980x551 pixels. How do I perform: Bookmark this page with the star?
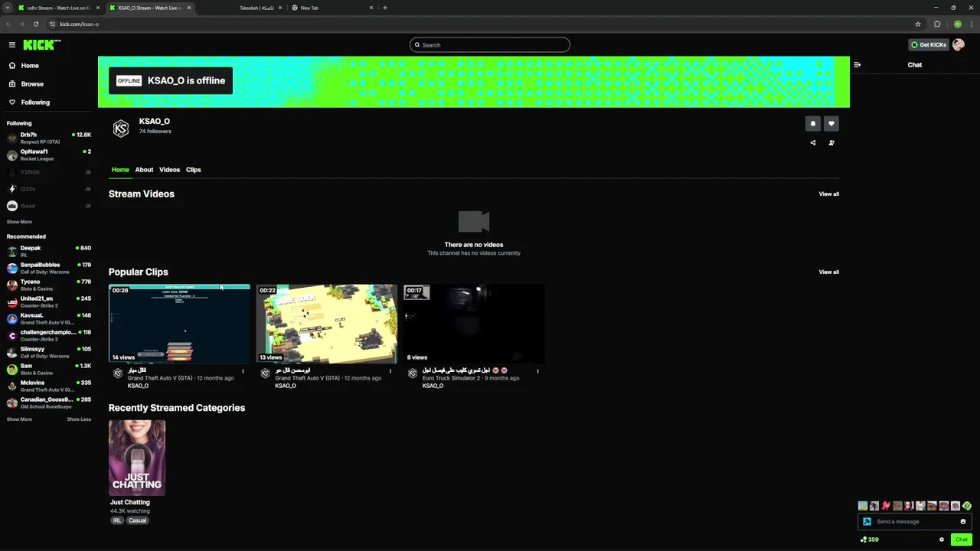click(918, 24)
